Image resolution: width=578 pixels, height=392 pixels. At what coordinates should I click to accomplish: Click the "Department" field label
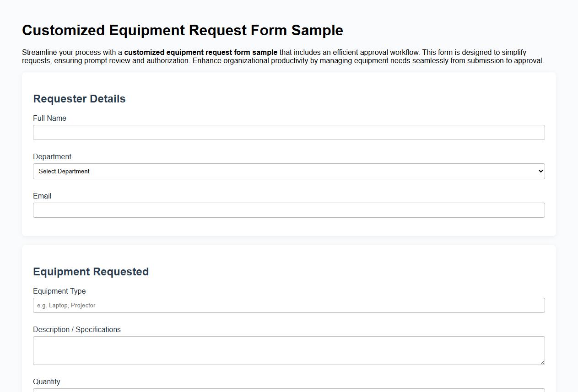pyautogui.click(x=52, y=156)
